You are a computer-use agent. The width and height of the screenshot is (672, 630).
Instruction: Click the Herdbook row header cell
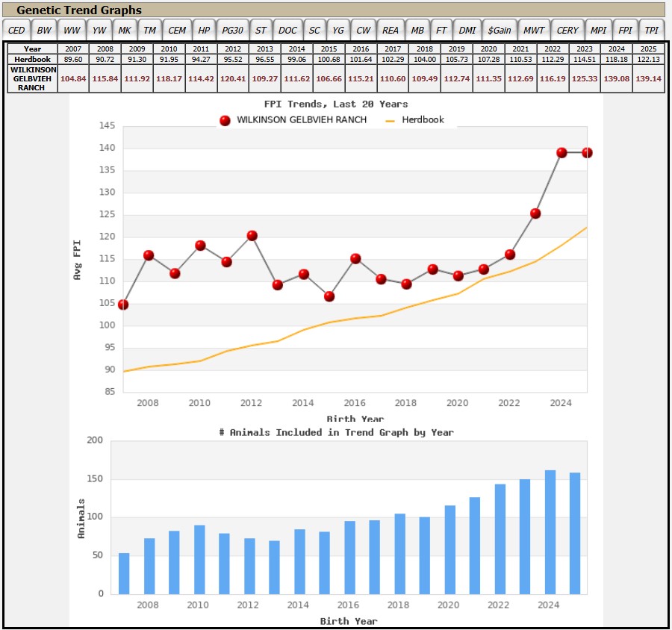point(32,59)
